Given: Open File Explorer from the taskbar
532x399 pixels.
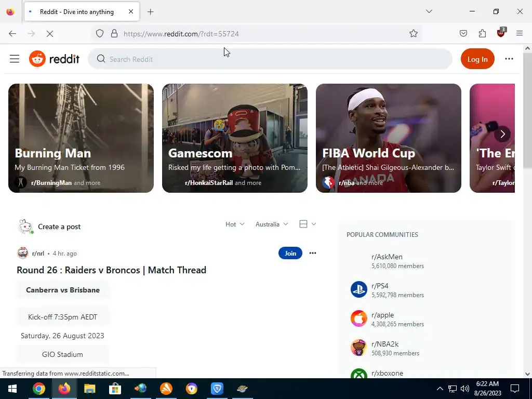Looking at the screenshot, I should tap(89, 389).
